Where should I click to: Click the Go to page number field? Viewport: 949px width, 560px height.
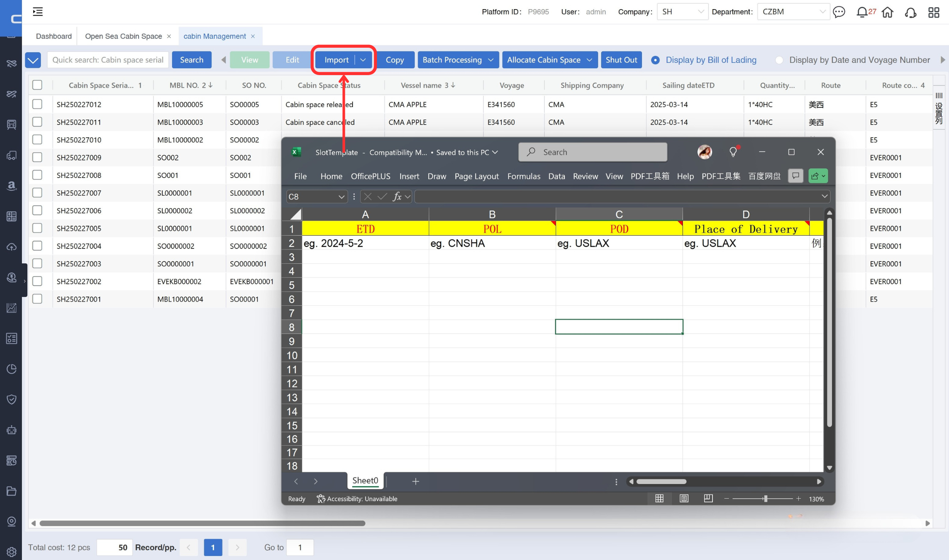(x=300, y=547)
